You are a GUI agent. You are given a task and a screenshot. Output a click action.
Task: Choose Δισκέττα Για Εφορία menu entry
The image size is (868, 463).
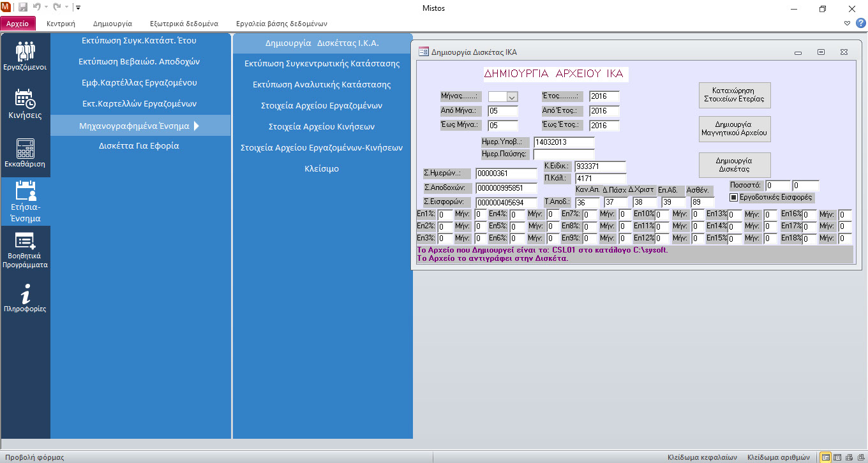tap(138, 146)
